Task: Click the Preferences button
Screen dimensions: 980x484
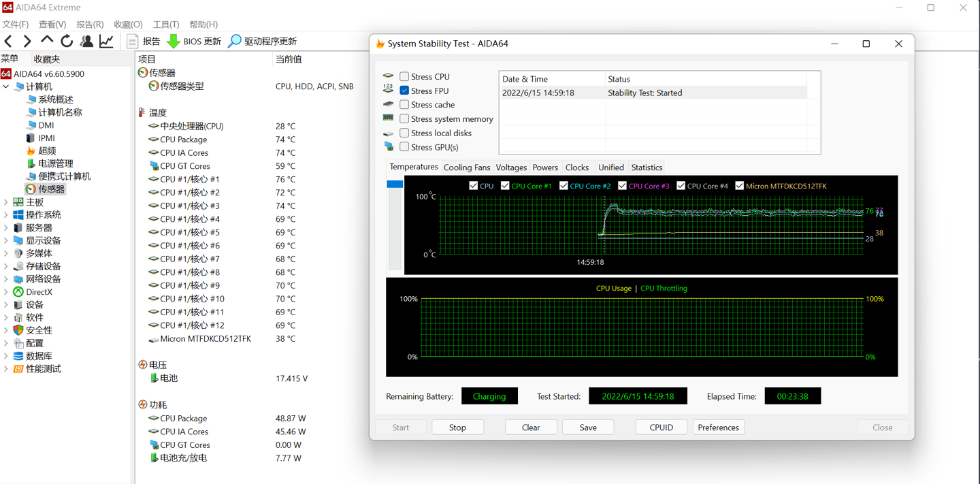Action: click(718, 427)
